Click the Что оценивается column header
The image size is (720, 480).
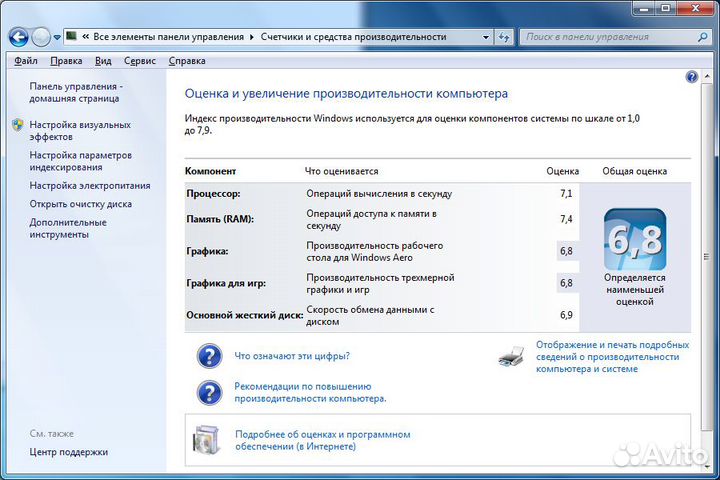tap(342, 171)
